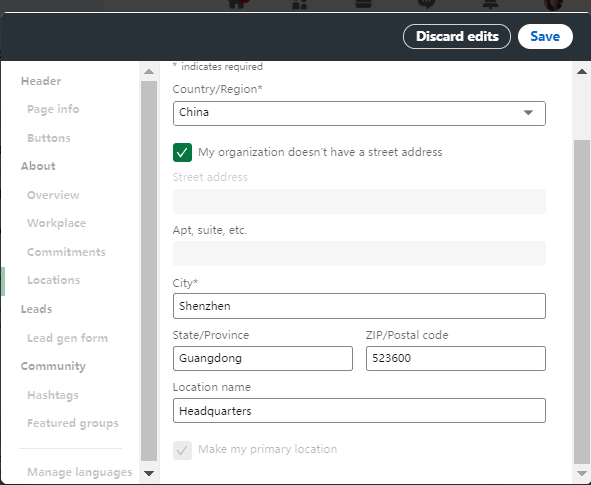This screenshot has width=591, height=485.
Task: Click form panel scroll up arrow
Action: coord(582,71)
